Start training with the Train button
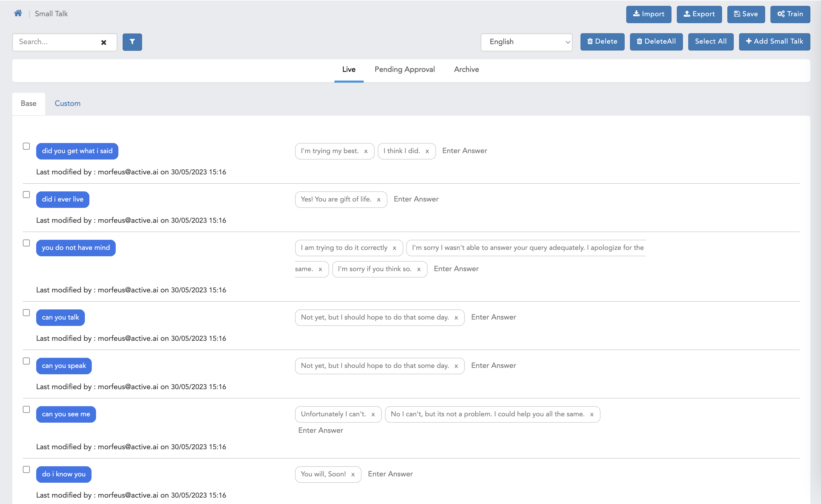 pos(790,14)
